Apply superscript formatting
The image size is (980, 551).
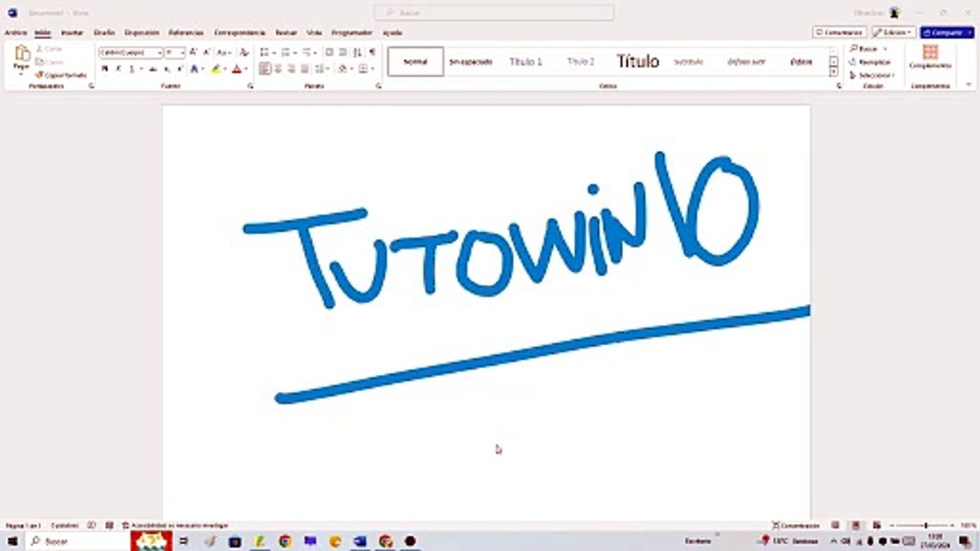[x=180, y=69]
